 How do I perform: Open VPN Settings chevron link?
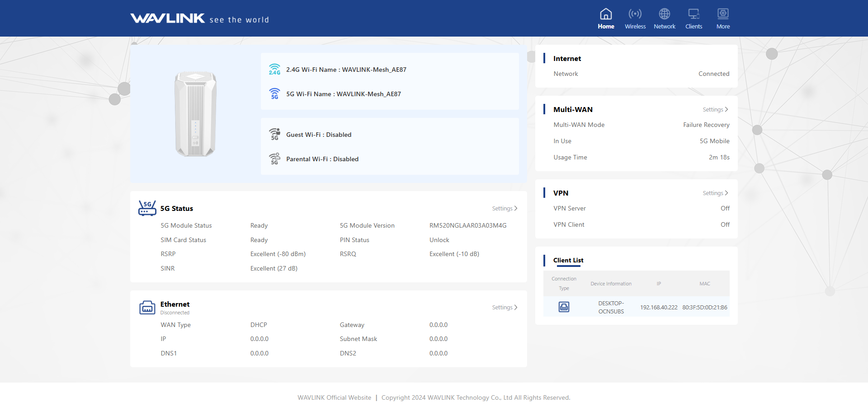(715, 193)
